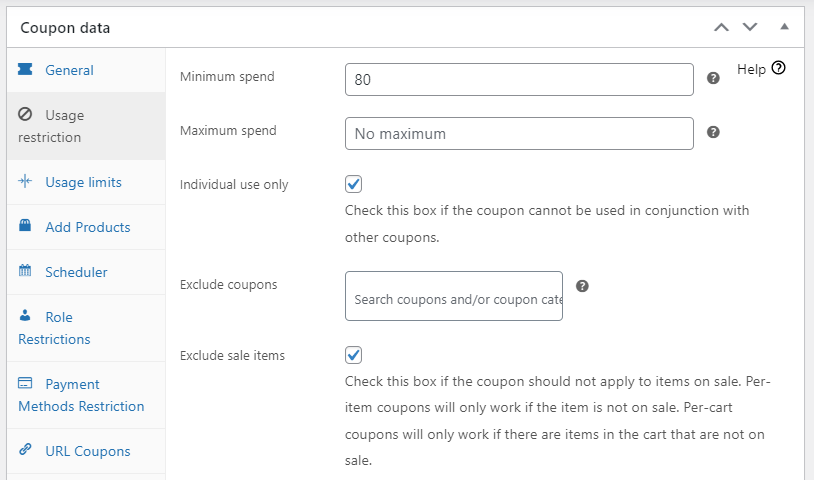Click the ticket icon beside General
Screen dimensions: 814x480
coord(25,69)
